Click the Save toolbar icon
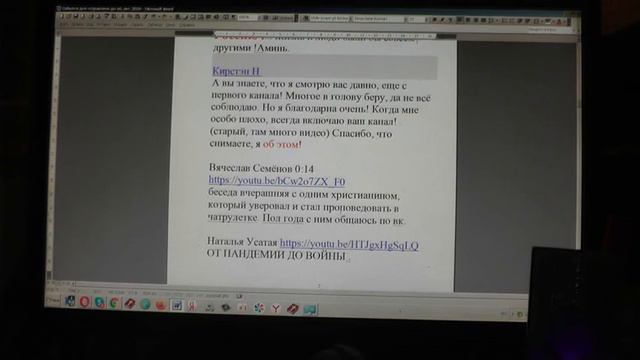Viewport: 640px width, 360px height. (76, 16)
